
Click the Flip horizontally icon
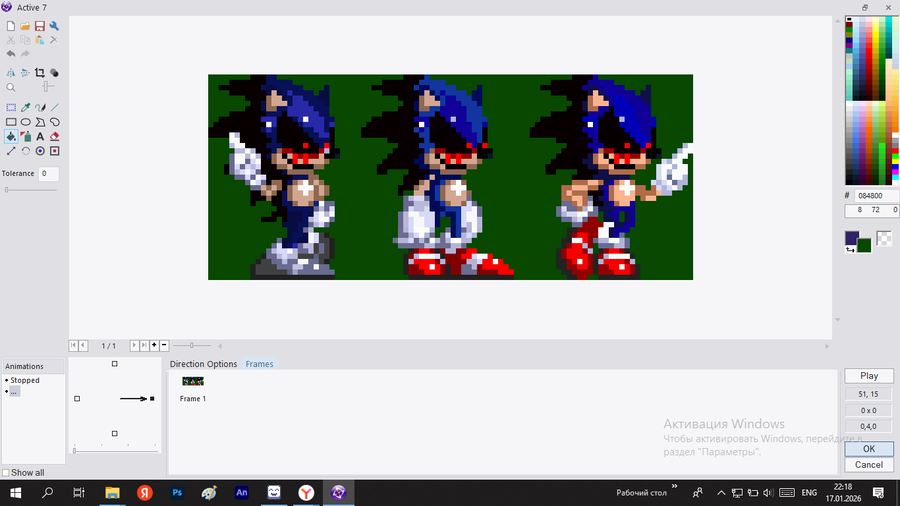[x=11, y=73]
